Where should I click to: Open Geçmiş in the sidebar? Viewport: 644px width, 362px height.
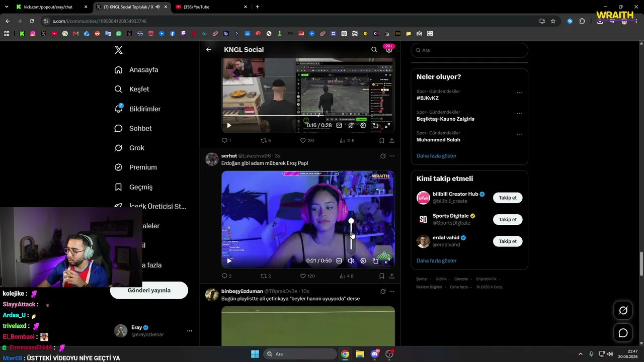[x=133, y=187]
